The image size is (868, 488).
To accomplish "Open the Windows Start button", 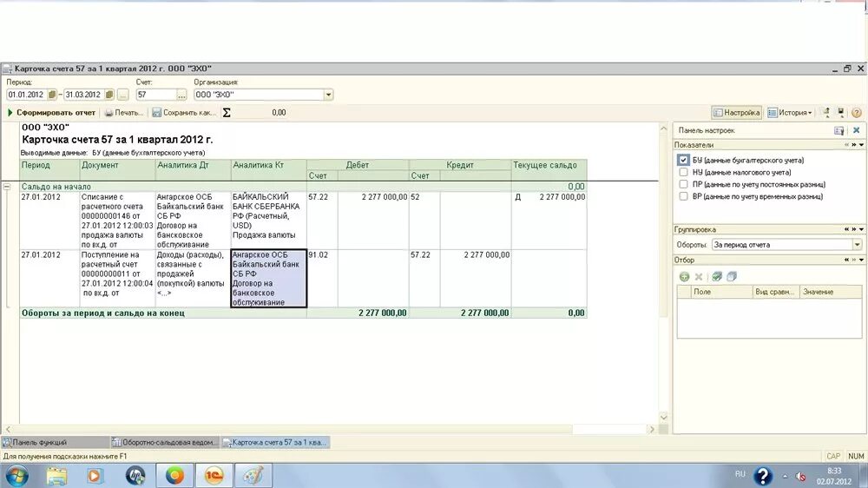I will tap(16, 475).
